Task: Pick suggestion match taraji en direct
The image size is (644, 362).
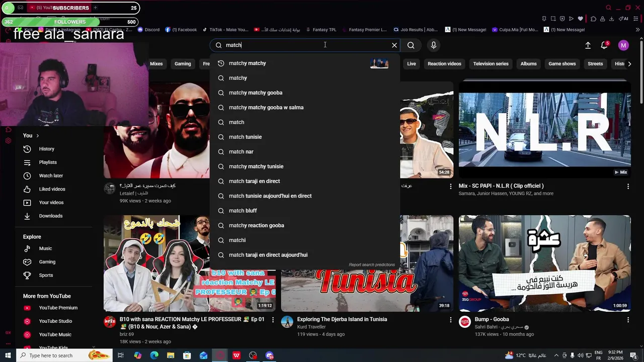Action: point(305,181)
